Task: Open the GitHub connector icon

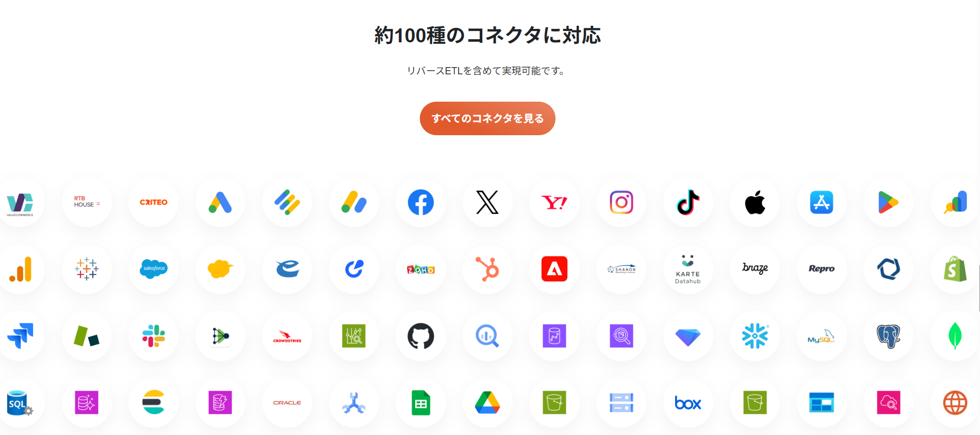Action: [421, 336]
